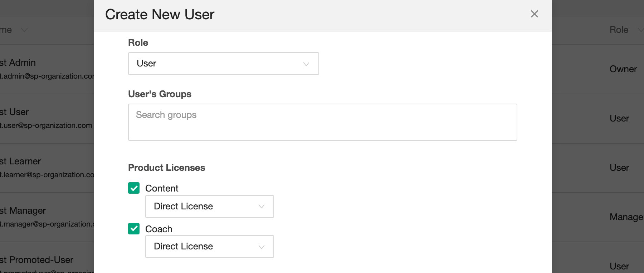Click the learner@sp-organization email text

[x=47, y=175]
